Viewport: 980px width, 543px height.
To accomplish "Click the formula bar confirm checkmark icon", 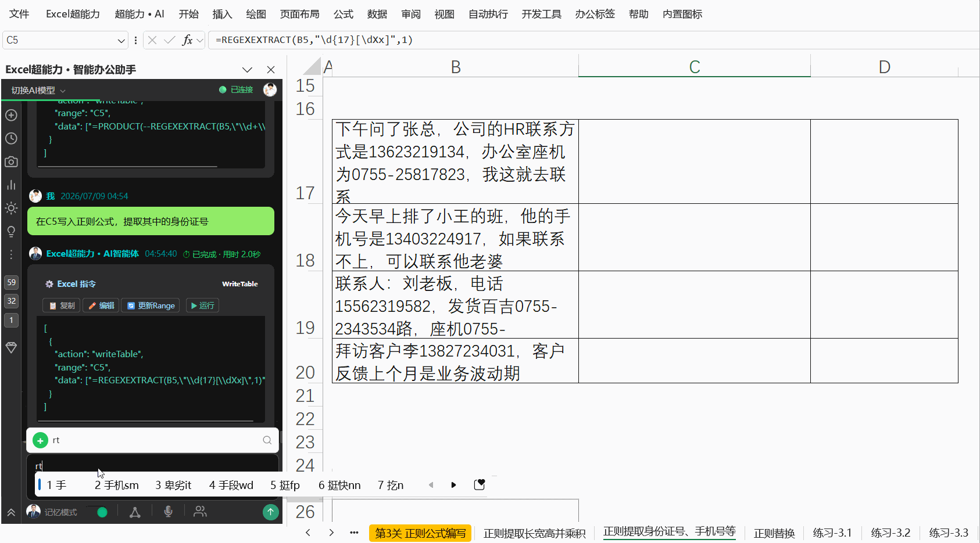I will pyautogui.click(x=170, y=40).
